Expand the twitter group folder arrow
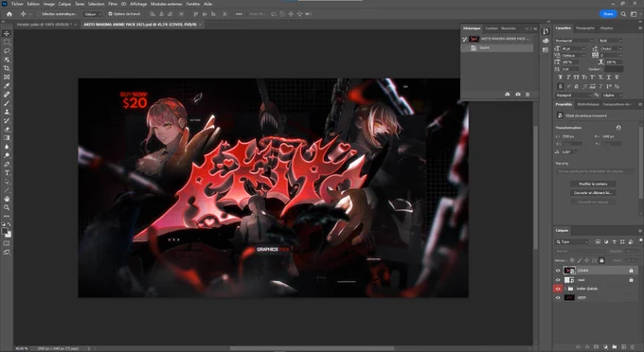Image resolution: width=644 pixels, height=352 pixels. pyautogui.click(x=565, y=289)
